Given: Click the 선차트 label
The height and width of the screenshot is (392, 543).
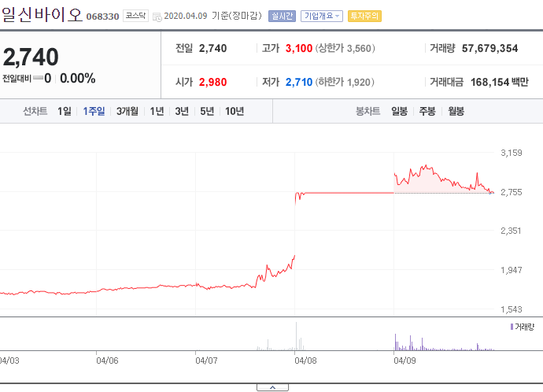Looking at the screenshot, I should [x=35, y=111].
